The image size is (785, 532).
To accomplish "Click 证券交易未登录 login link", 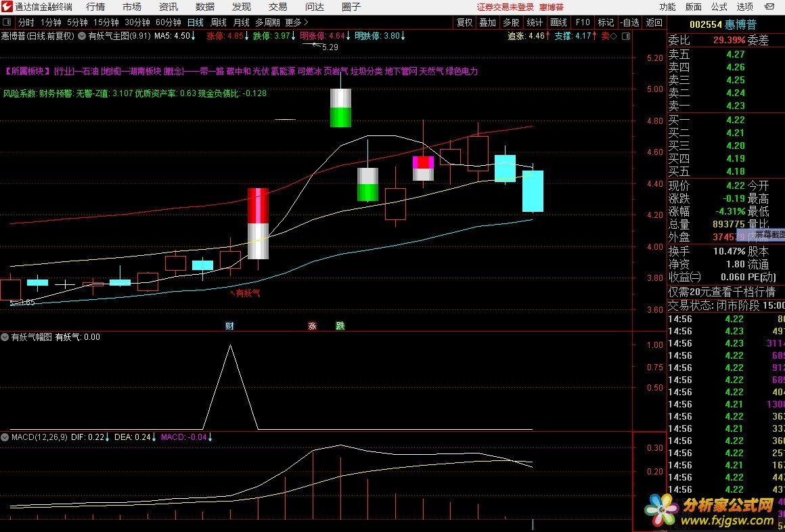I will click(506, 7).
